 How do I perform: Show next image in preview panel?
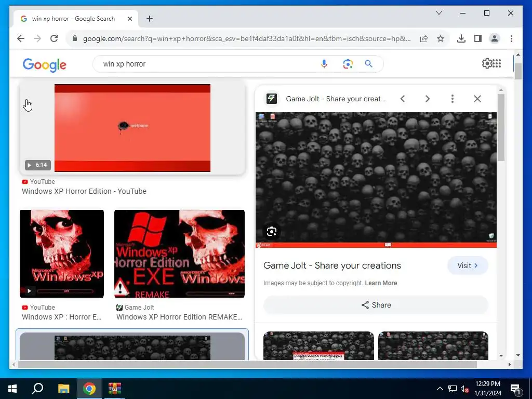point(428,99)
